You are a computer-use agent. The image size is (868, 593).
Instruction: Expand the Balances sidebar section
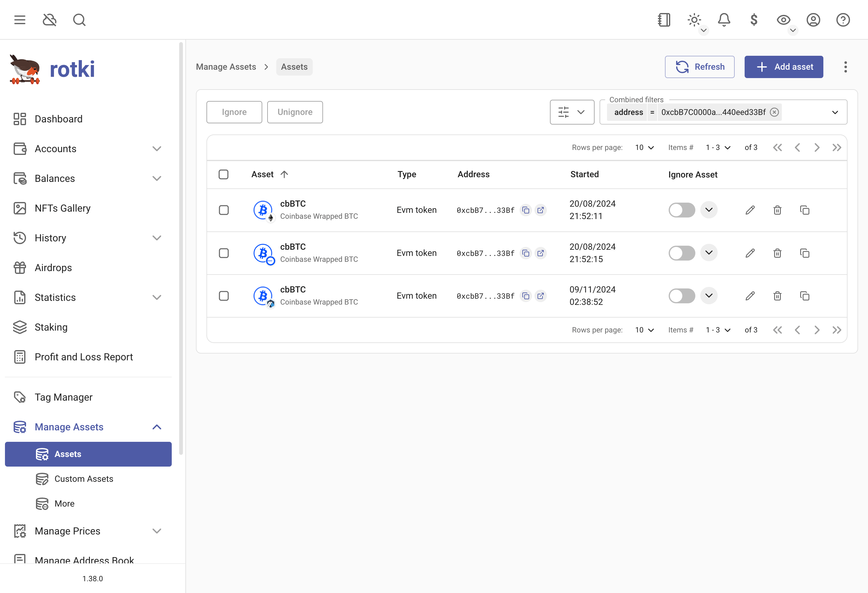(88, 178)
